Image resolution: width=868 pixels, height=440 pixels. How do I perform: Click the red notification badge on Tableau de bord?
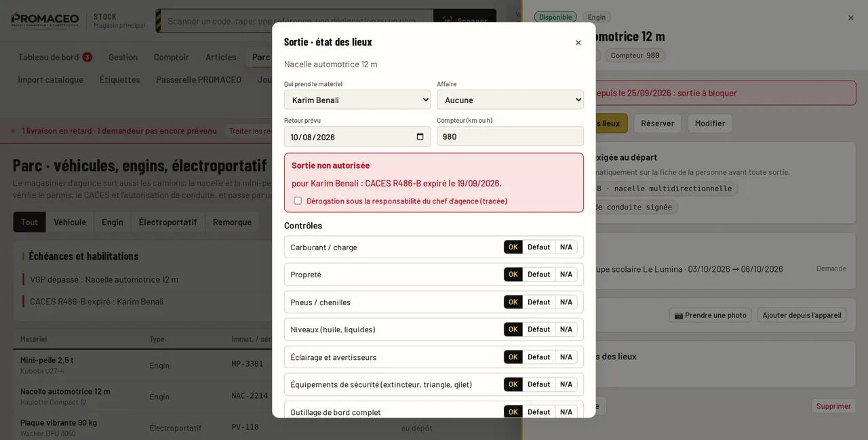pyautogui.click(x=87, y=57)
